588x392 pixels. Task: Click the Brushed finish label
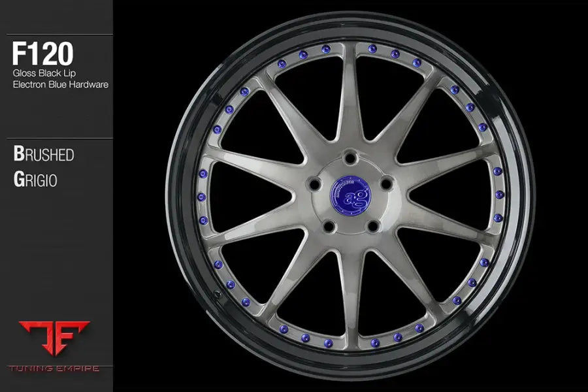click(43, 155)
